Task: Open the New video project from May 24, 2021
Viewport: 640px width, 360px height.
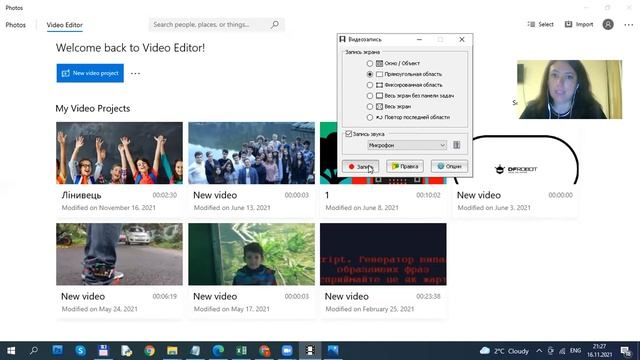Action: [x=119, y=254]
